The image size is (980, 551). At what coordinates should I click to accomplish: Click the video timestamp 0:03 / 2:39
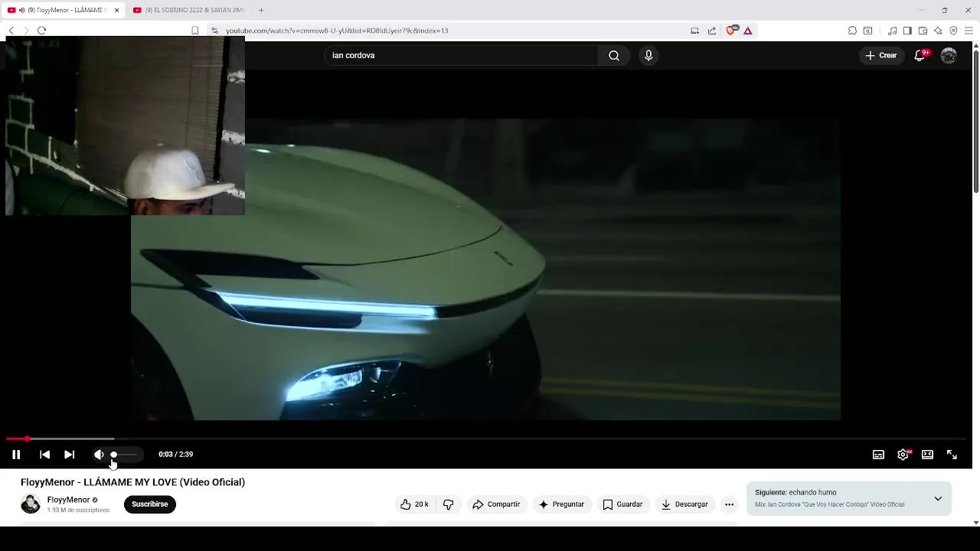coord(175,455)
